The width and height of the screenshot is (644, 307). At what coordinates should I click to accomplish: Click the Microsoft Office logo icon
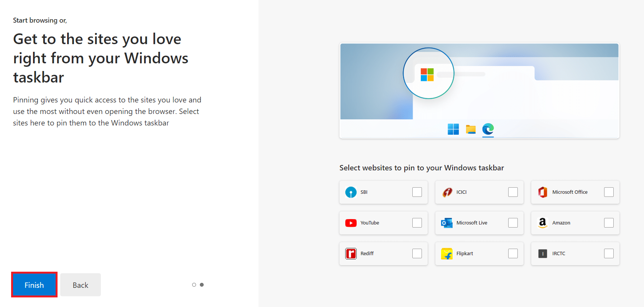coord(543,192)
